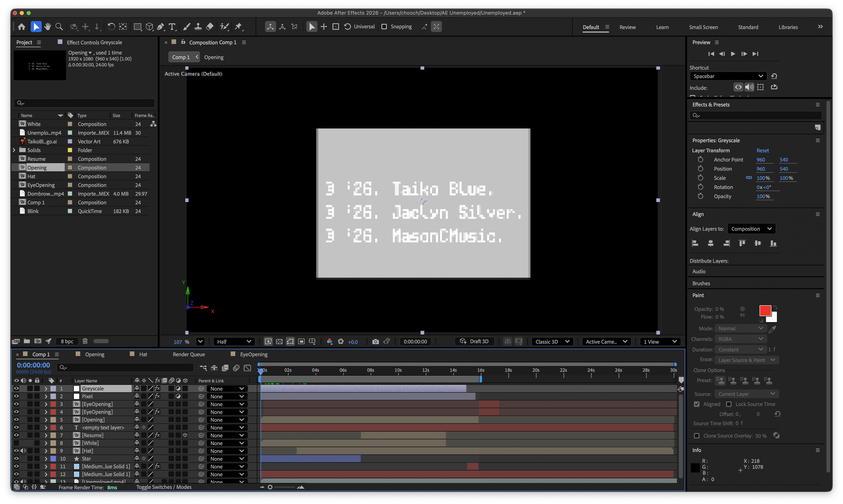
Task: Open the Half resolution dropdown
Action: (x=234, y=342)
